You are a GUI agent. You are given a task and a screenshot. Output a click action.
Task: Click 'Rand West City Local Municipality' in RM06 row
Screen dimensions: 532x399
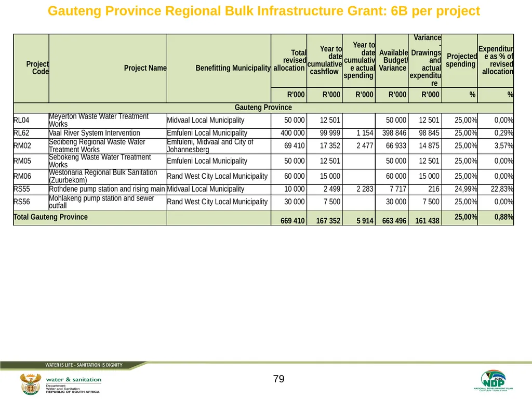(x=218, y=177)
